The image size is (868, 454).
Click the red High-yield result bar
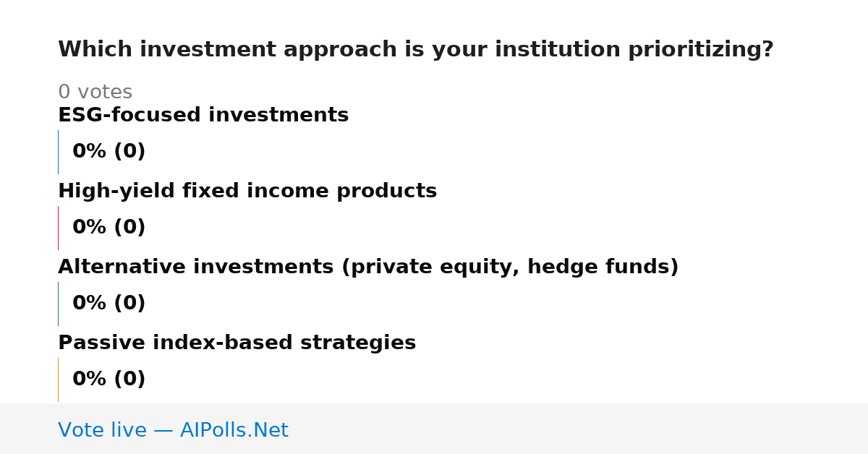coord(58,228)
